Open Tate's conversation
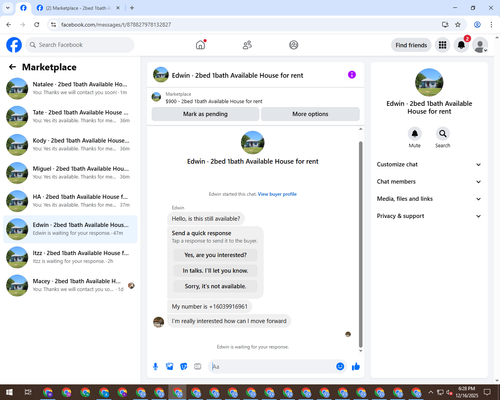Image resolution: width=500 pixels, height=400 pixels. [70, 116]
